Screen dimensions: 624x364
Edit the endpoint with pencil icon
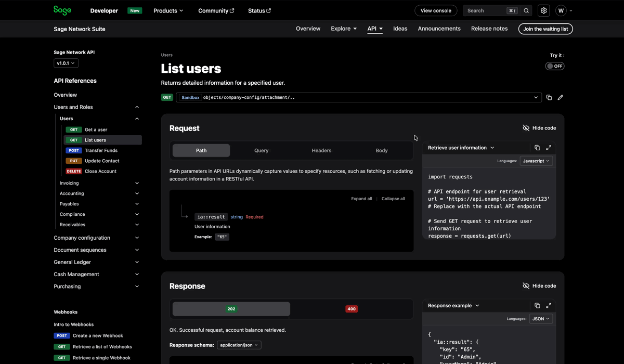pos(560,97)
